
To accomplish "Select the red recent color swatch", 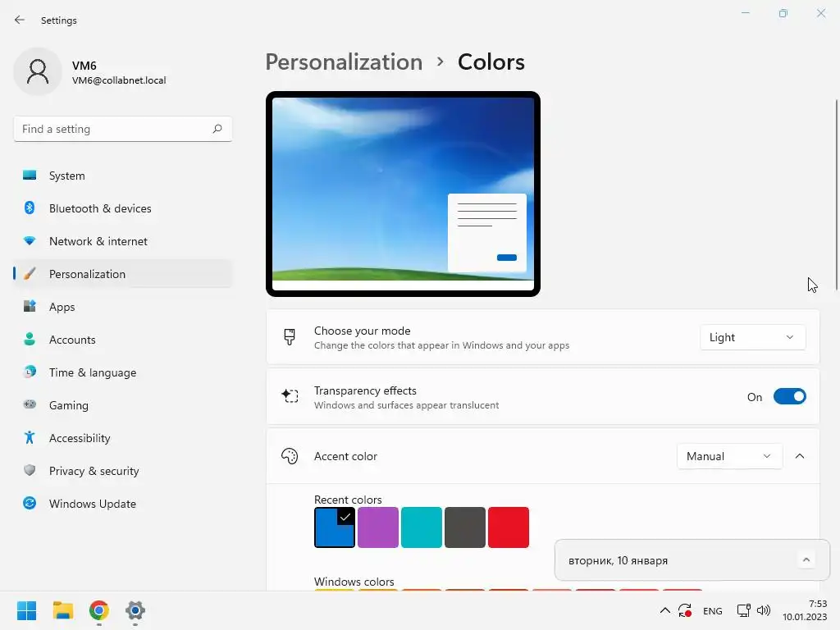I will tap(509, 527).
